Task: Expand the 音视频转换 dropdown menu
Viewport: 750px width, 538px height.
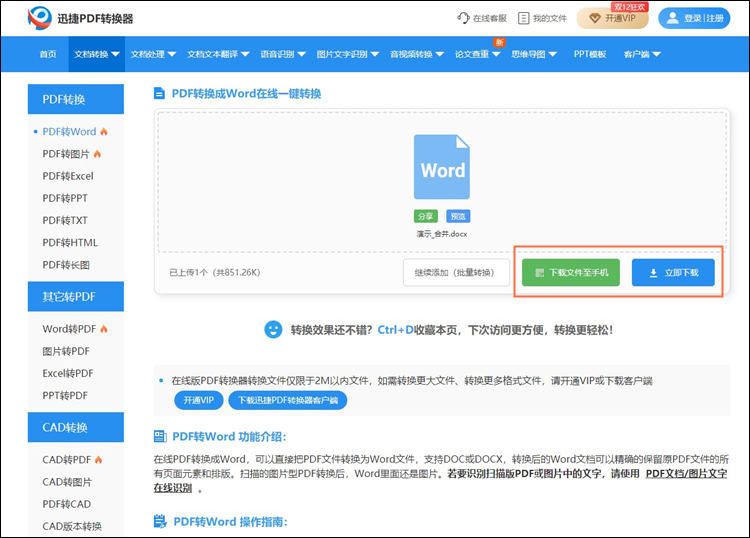Action: pos(417,54)
